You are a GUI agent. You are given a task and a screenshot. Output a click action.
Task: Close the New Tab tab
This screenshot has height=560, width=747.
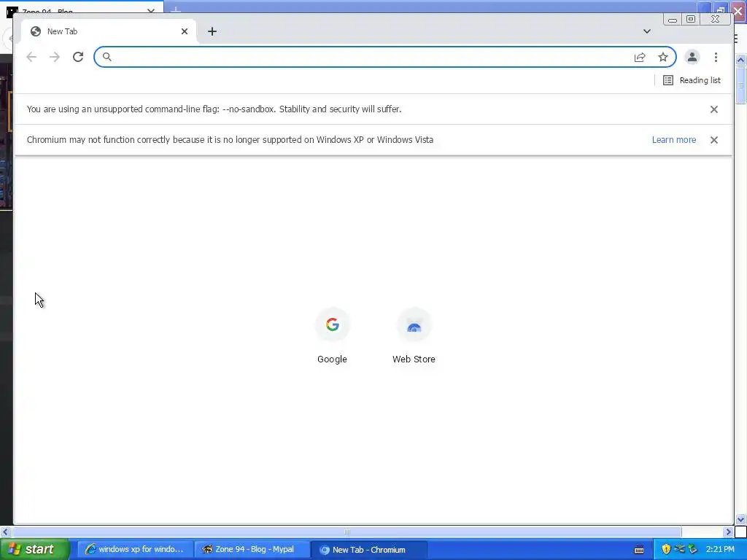[x=185, y=31]
